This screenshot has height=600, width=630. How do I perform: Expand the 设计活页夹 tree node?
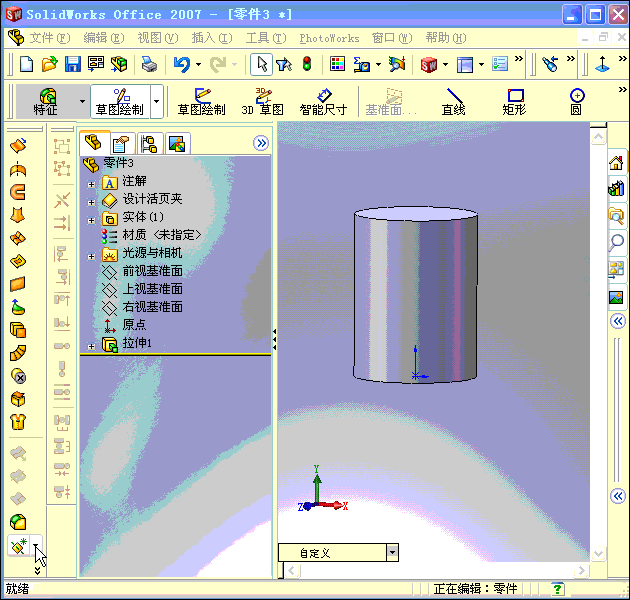click(92, 203)
